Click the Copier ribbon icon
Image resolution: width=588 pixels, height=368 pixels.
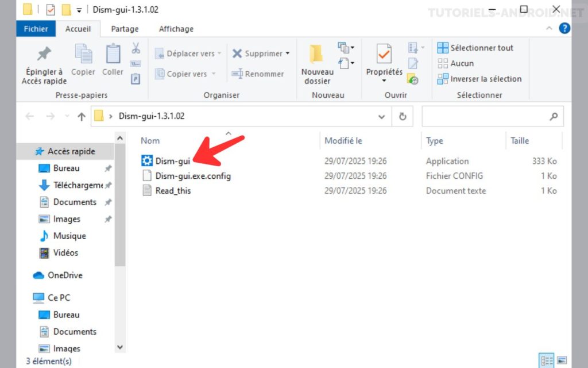83,53
